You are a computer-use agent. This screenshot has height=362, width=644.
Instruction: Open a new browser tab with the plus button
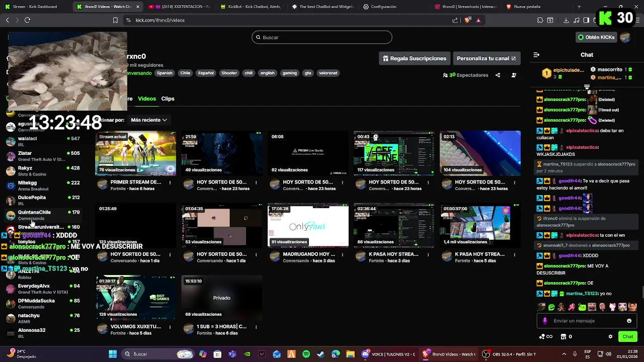[x=579, y=7]
